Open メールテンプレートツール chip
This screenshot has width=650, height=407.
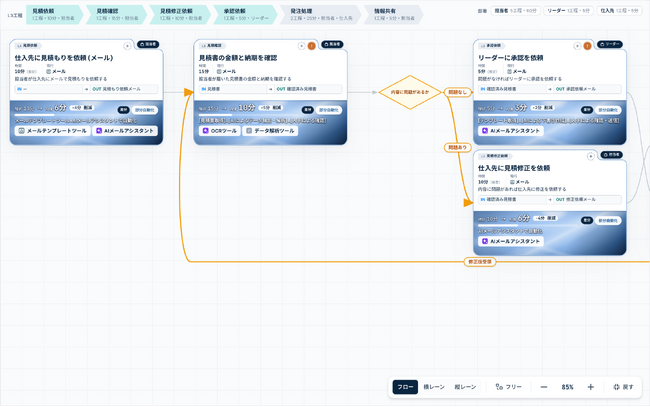tap(52, 131)
